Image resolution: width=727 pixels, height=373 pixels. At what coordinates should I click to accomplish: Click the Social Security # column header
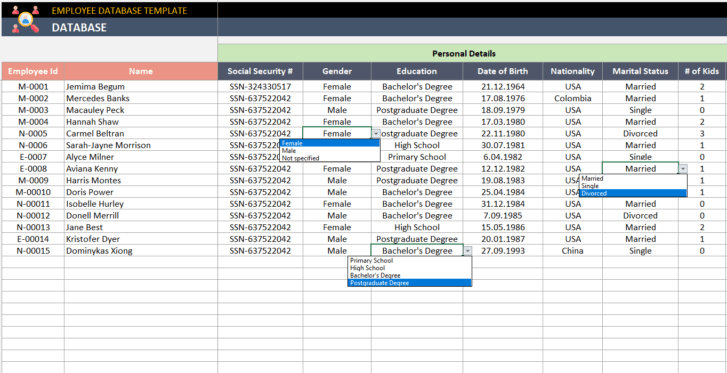(x=260, y=71)
